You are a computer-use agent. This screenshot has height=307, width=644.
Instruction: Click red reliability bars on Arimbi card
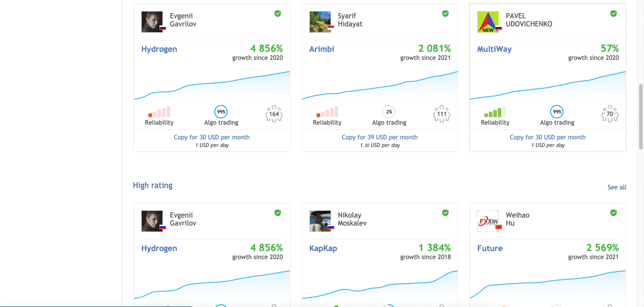(x=327, y=112)
